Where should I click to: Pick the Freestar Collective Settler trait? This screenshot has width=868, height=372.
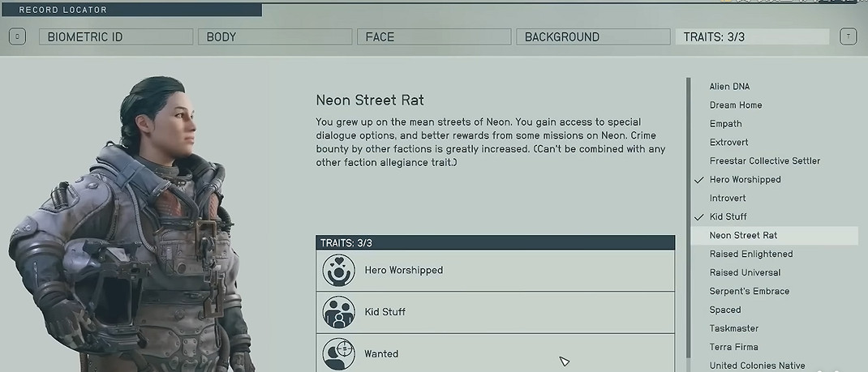tap(764, 161)
